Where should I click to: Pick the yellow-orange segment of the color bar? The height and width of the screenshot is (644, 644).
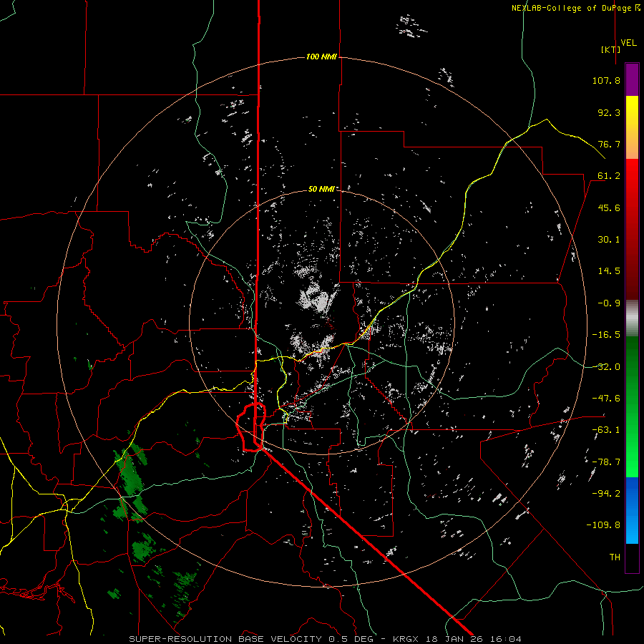click(632, 127)
